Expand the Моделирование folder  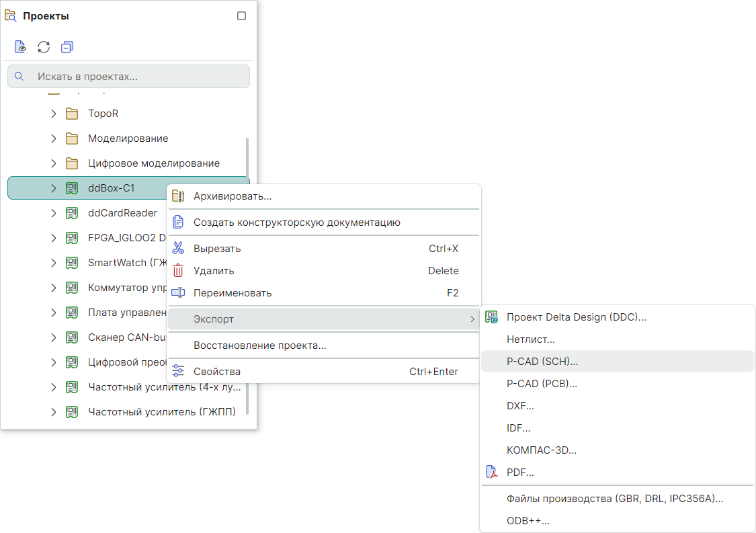click(54, 138)
